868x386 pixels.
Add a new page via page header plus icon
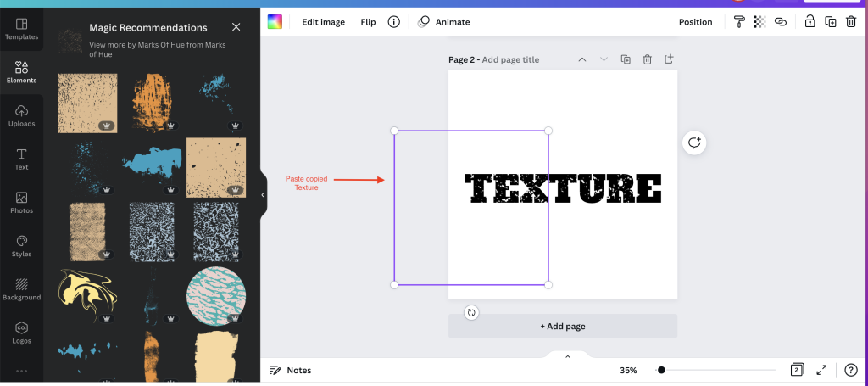669,59
